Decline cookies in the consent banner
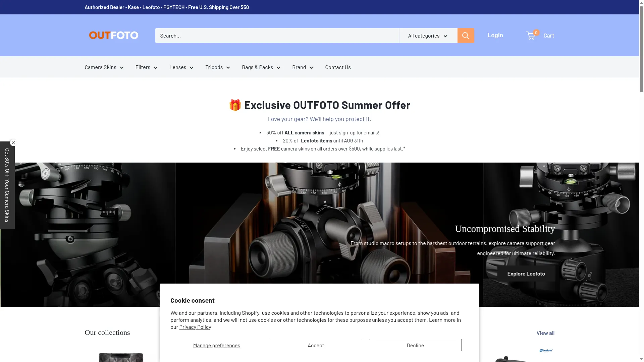This screenshot has width=644, height=362. (415, 345)
